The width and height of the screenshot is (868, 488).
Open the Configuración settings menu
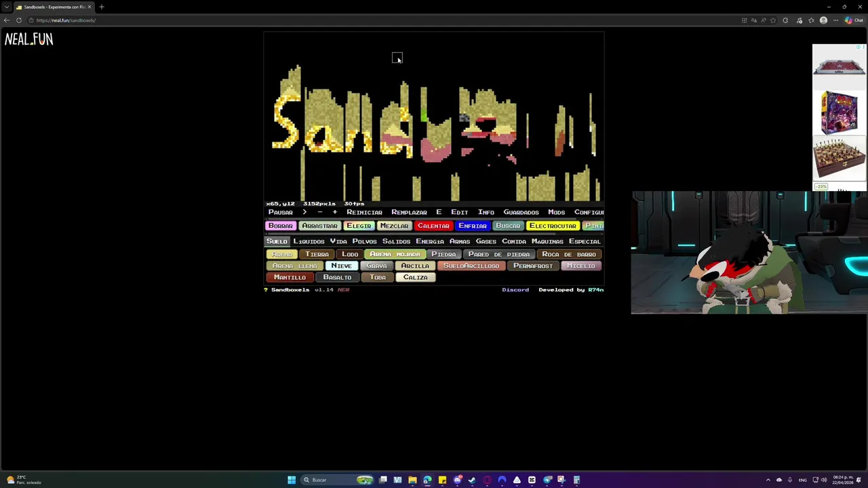click(589, 212)
